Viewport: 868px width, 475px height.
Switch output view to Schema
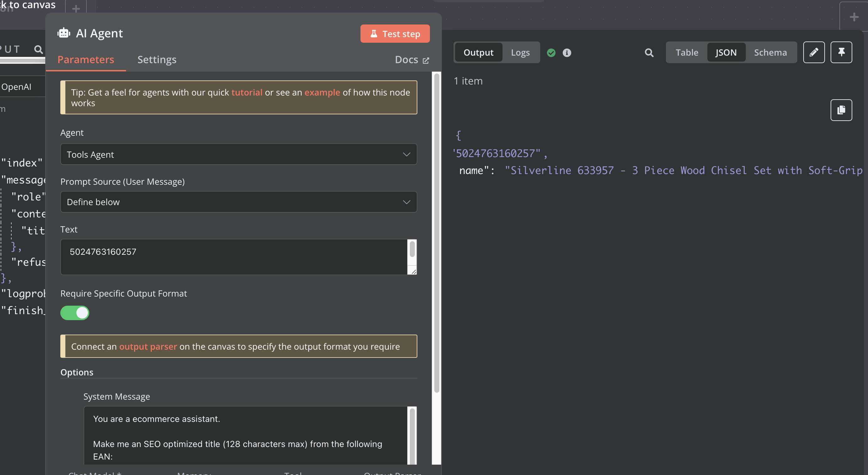click(x=770, y=52)
